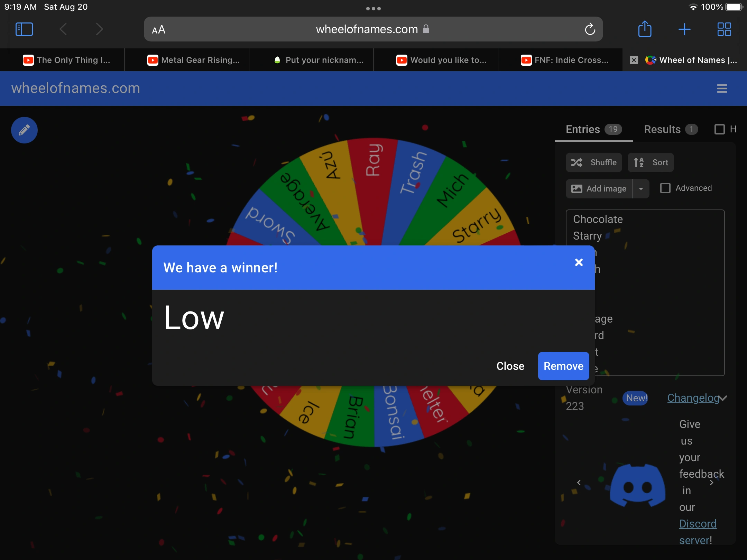The image size is (747, 560).
Task: Toggle the checkbox next to H
Action: click(x=719, y=129)
